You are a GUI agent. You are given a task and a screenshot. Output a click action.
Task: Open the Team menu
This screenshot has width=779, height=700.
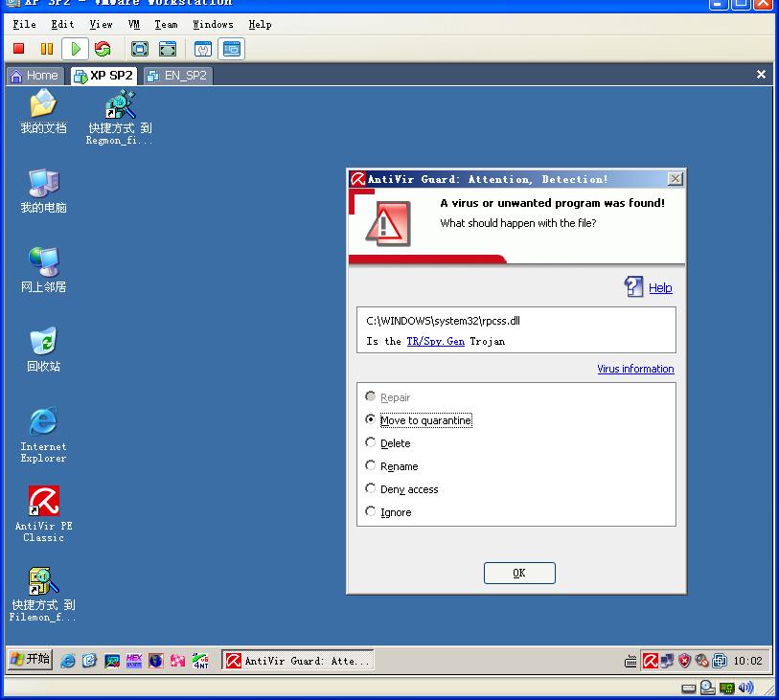click(x=166, y=24)
